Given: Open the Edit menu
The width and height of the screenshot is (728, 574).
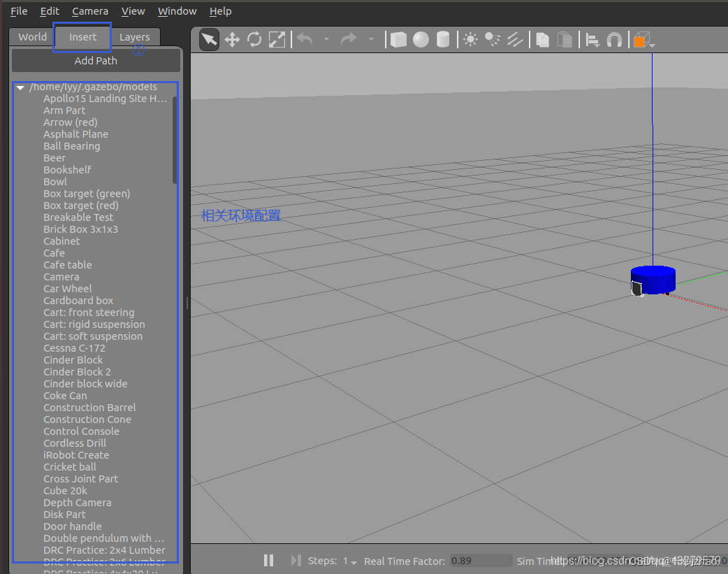Looking at the screenshot, I should coord(50,10).
